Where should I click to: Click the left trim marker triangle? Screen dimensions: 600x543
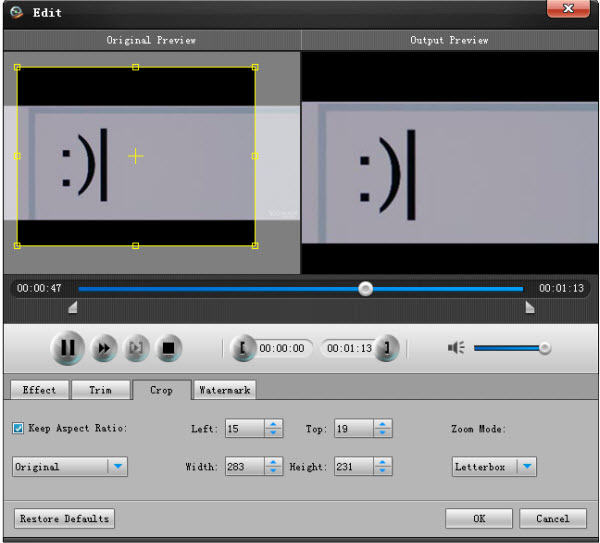coord(72,309)
